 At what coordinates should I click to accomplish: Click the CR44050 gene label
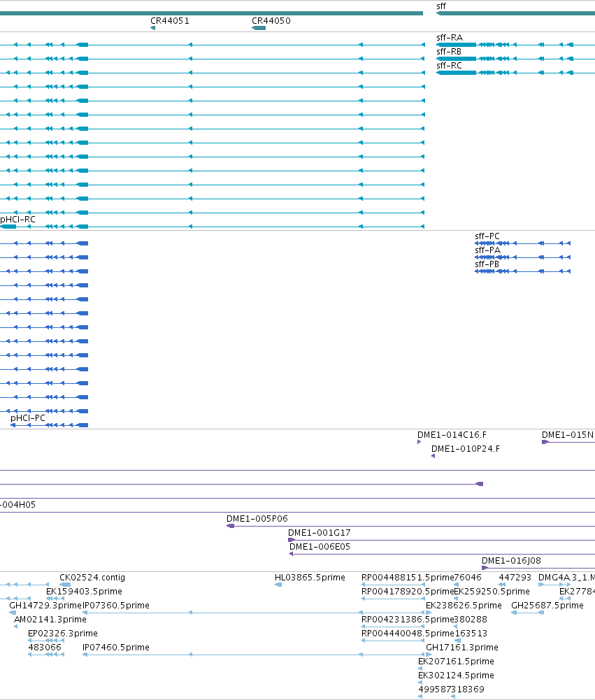tap(271, 21)
